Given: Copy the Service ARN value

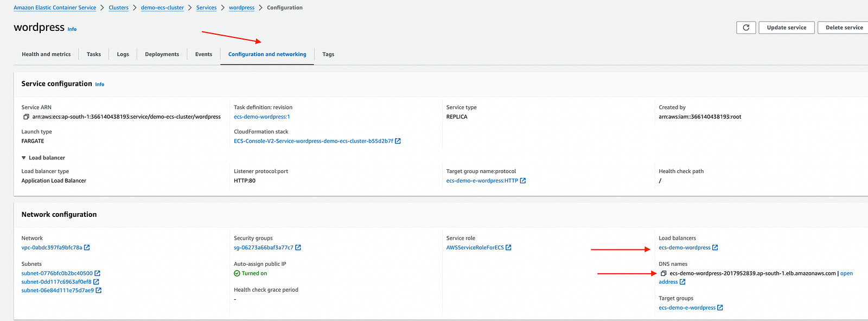Looking at the screenshot, I should [x=25, y=117].
